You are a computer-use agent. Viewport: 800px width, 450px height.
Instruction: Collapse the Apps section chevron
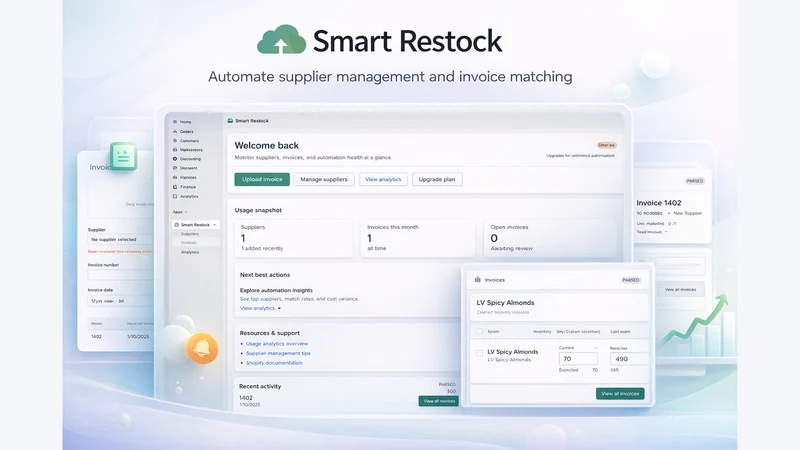pyautogui.click(x=186, y=212)
